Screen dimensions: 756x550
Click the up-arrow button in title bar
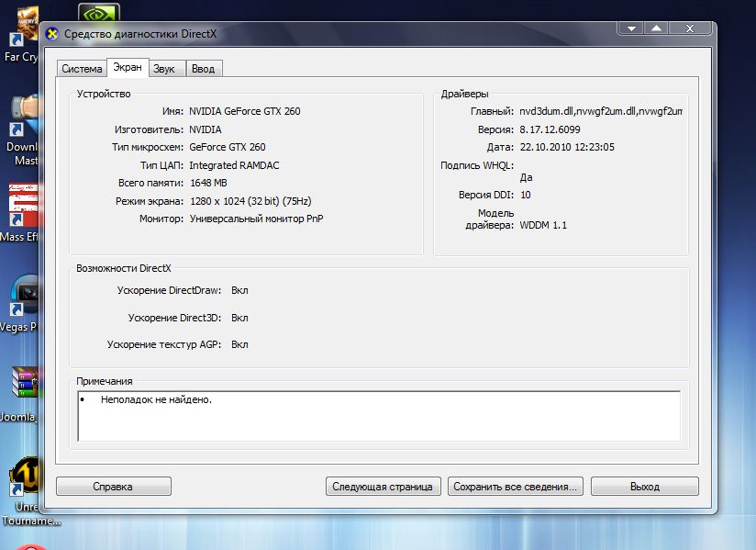point(656,28)
